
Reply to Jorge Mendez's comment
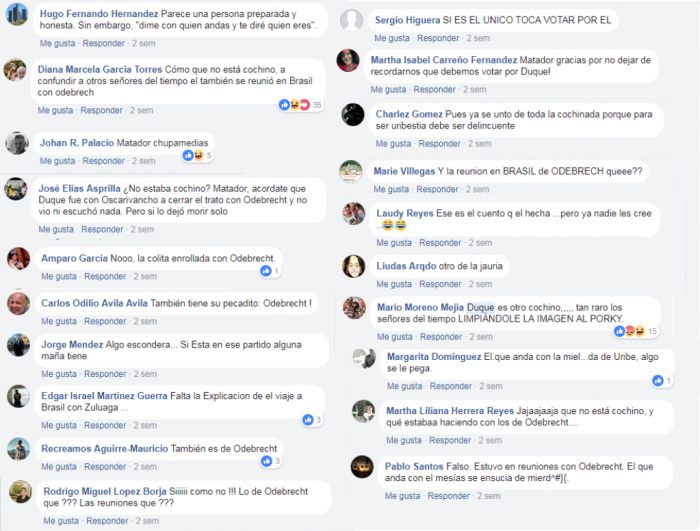tap(105, 374)
